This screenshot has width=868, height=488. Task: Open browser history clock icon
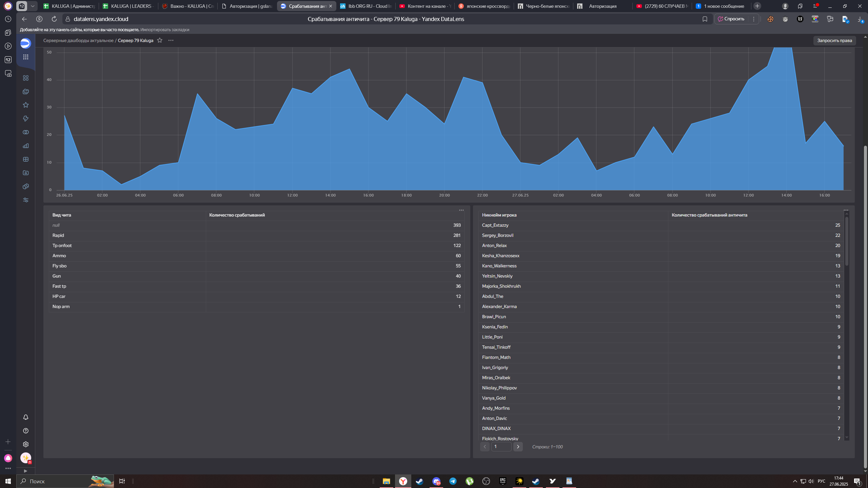click(x=8, y=19)
